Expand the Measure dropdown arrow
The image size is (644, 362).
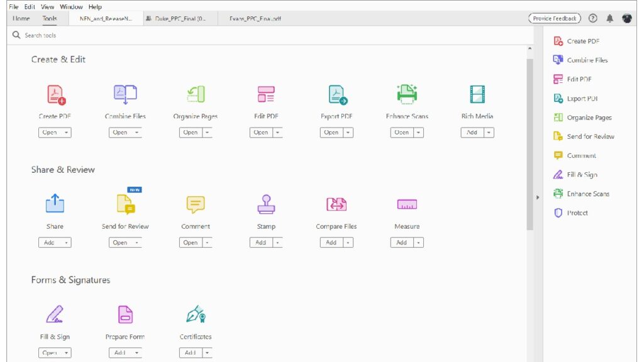418,243
